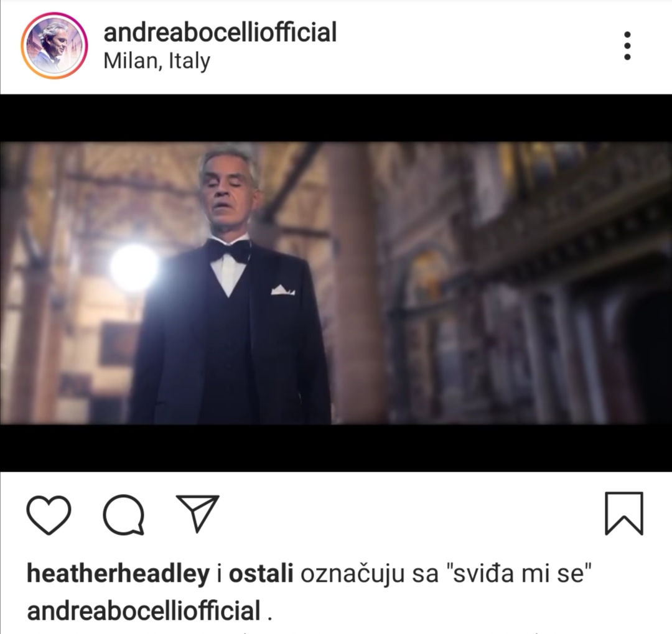The height and width of the screenshot is (634, 672).
Task: Share the post using the paper plane icon
Action: tap(198, 513)
